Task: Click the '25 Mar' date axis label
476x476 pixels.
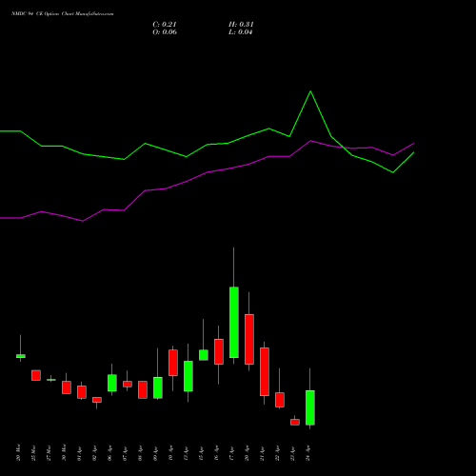Action: (x=33, y=452)
